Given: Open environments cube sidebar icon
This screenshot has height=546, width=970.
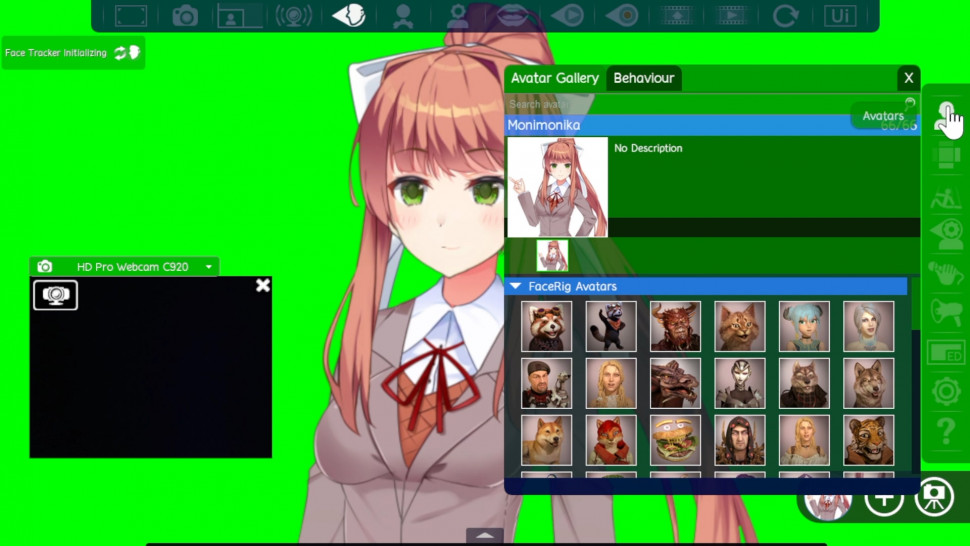Looking at the screenshot, I should click(x=946, y=156).
